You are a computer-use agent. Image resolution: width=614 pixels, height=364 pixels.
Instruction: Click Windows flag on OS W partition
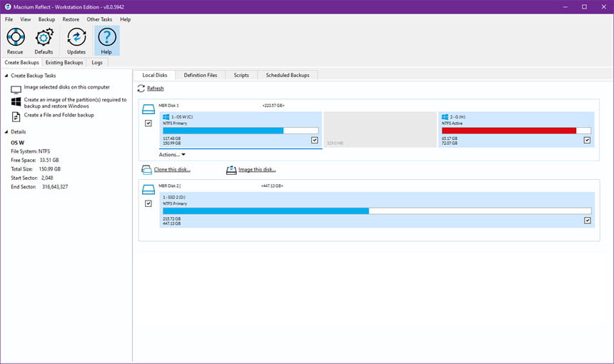[166, 117]
